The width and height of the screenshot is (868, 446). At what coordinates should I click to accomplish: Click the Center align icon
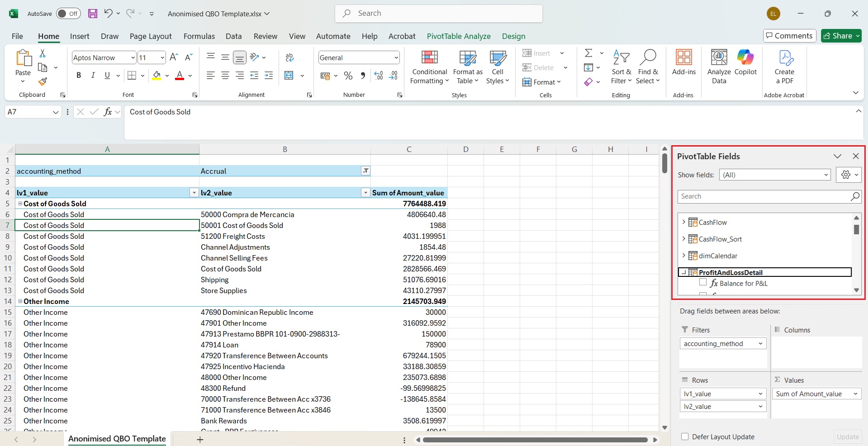225,76
